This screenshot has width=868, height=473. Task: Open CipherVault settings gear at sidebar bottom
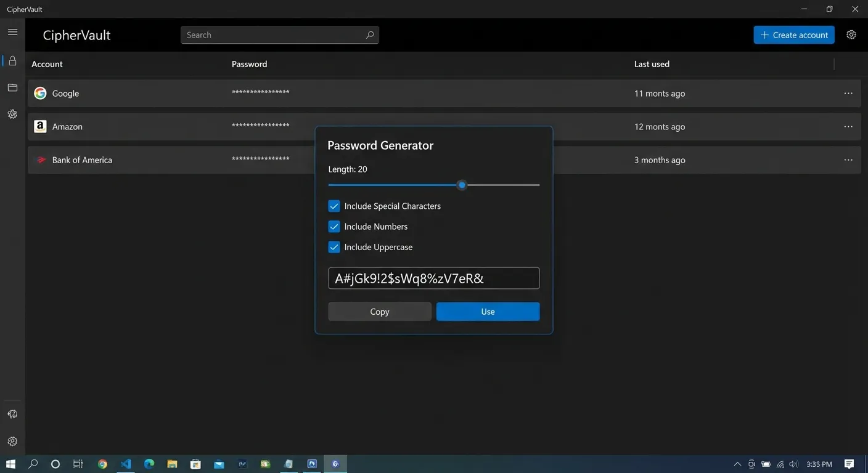click(x=12, y=441)
